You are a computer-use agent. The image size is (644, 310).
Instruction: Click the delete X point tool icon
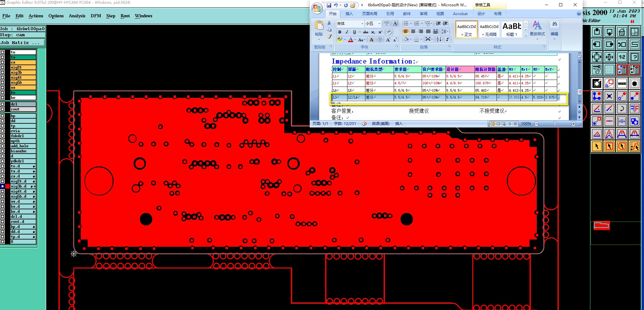point(609,96)
